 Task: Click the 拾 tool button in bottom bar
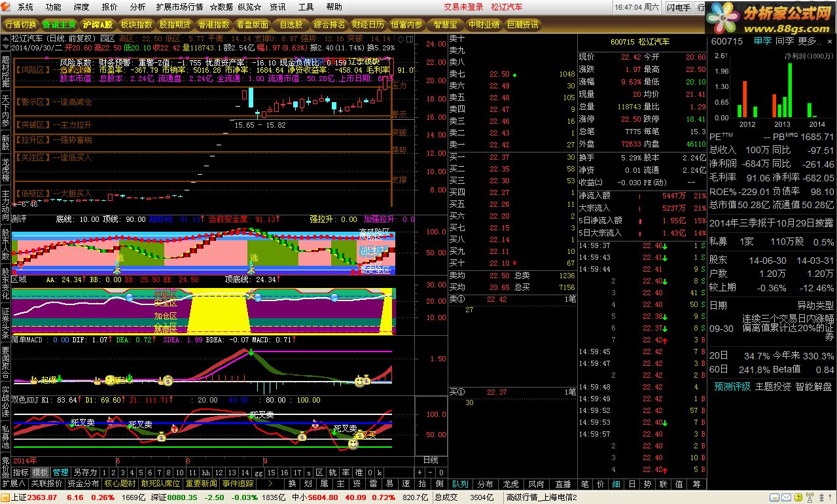pos(422,484)
